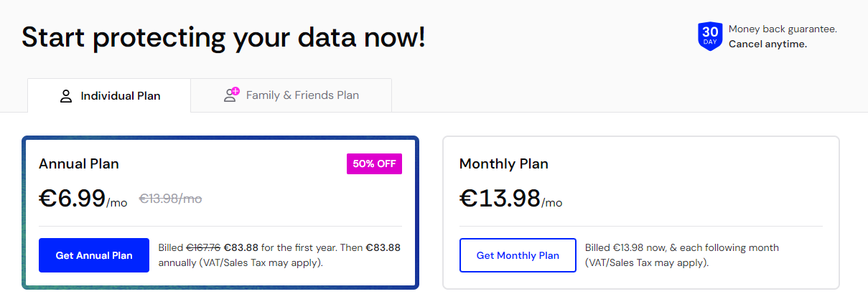Click the Annual Plan card title

(x=79, y=164)
